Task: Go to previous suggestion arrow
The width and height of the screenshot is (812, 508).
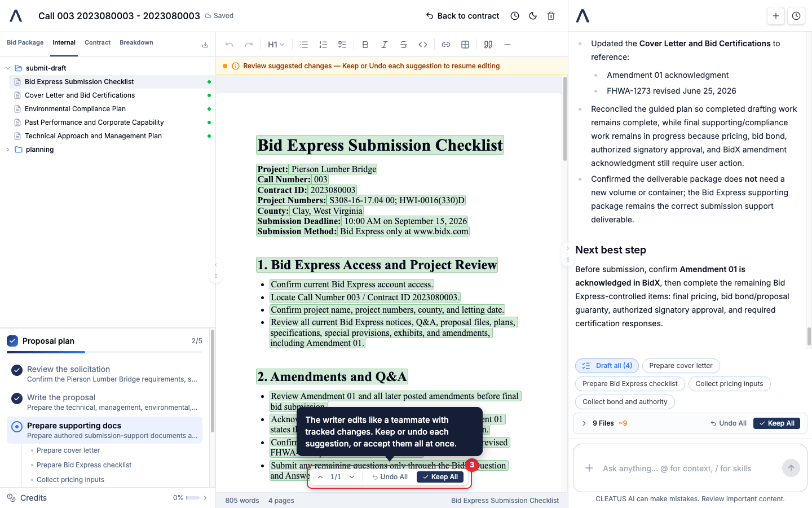Action: 320,477
